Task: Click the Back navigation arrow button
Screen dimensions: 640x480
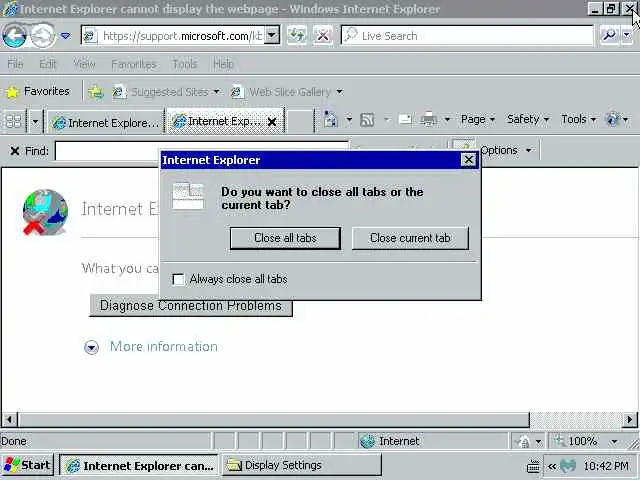Action: [x=15, y=36]
